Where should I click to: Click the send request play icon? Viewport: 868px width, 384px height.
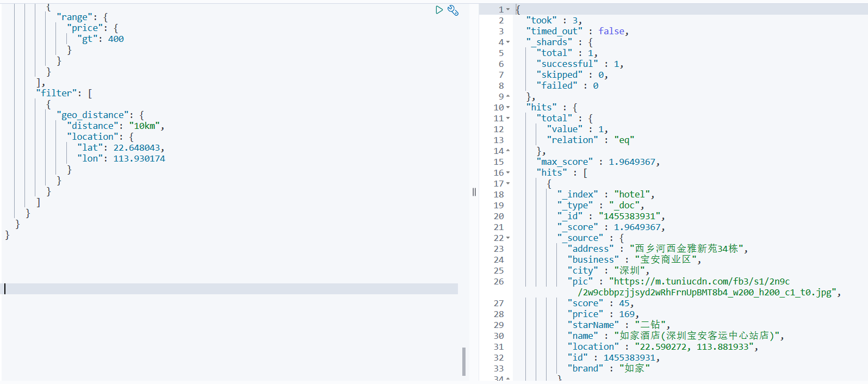click(x=439, y=10)
